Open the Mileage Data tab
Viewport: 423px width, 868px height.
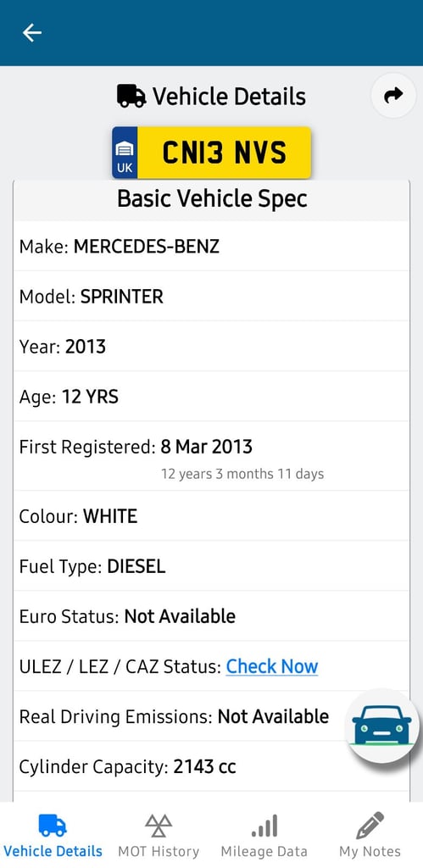click(264, 835)
